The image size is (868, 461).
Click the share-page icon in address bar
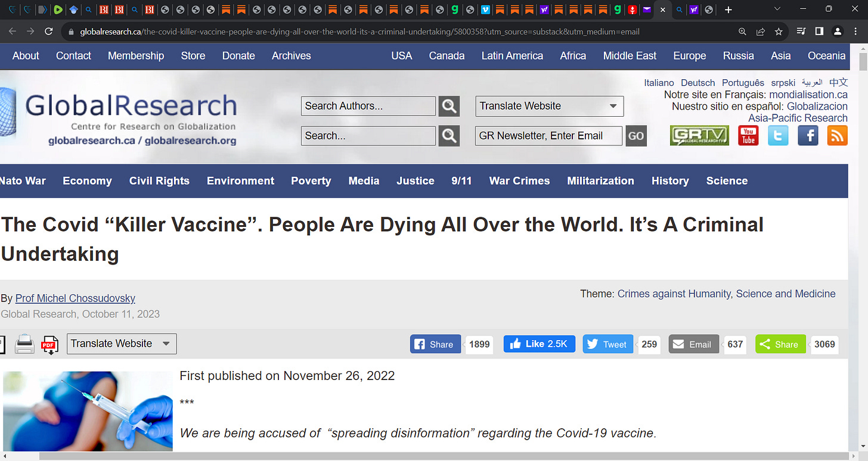click(x=761, y=32)
